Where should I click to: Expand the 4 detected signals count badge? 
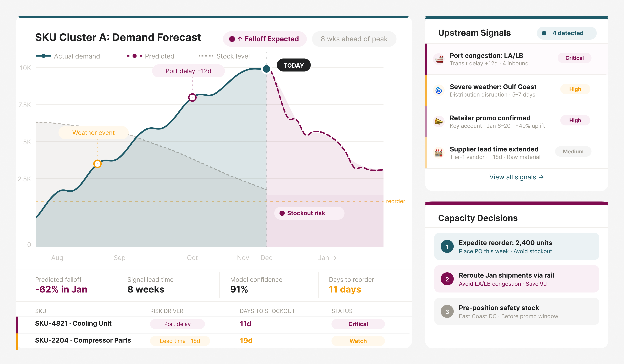coord(566,33)
